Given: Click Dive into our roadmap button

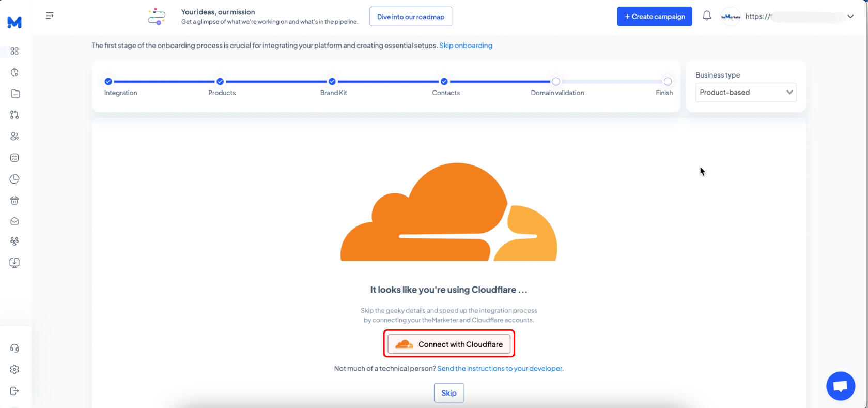Looking at the screenshot, I should 411,17.
